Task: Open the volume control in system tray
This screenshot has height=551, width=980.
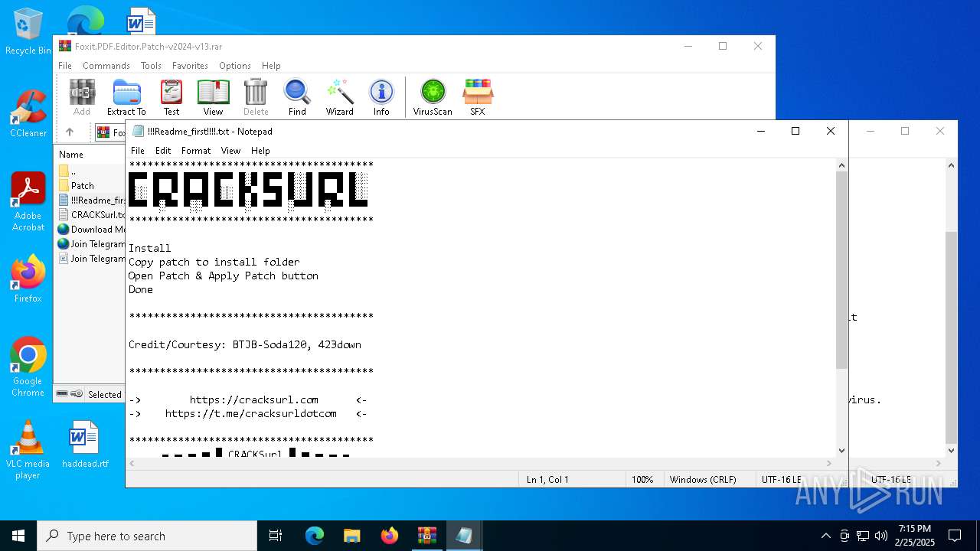Action: [881, 536]
